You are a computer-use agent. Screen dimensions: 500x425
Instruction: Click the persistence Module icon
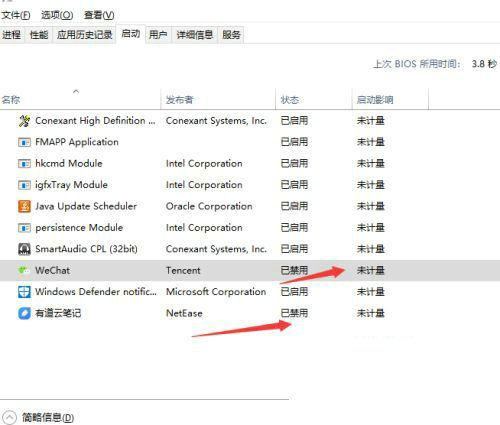24,228
